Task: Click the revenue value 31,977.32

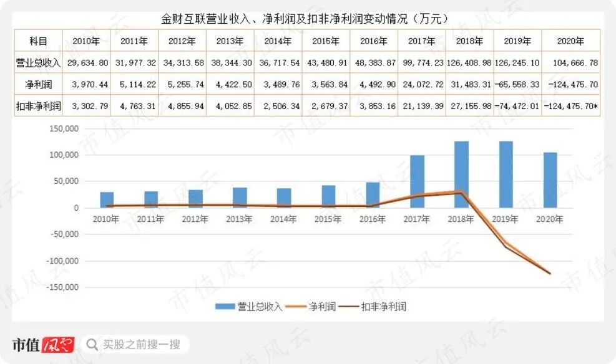Action: pyautogui.click(x=135, y=63)
